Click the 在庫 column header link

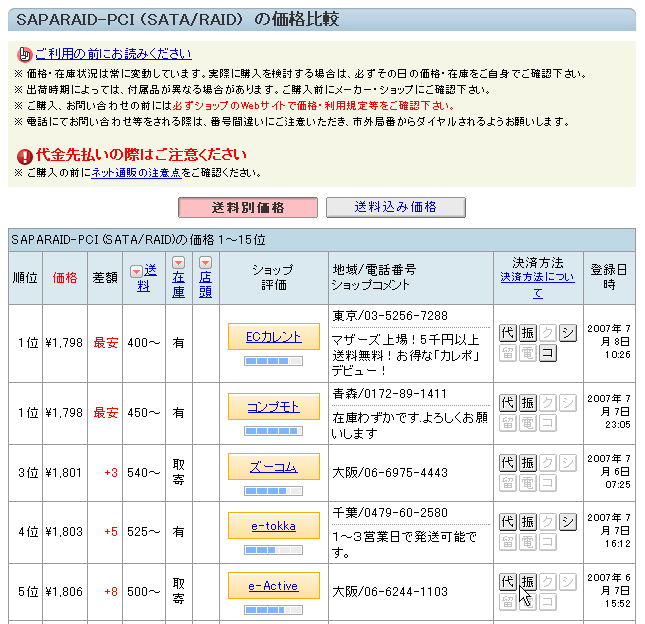(x=179, y=285)
